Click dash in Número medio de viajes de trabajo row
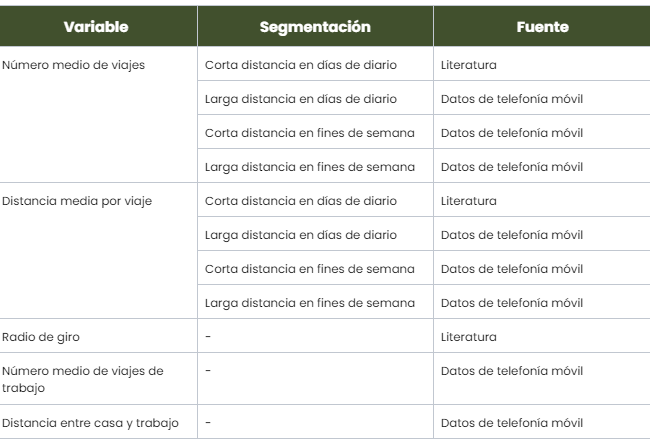This screenshot has height=444, width=650. coord(207,371)
